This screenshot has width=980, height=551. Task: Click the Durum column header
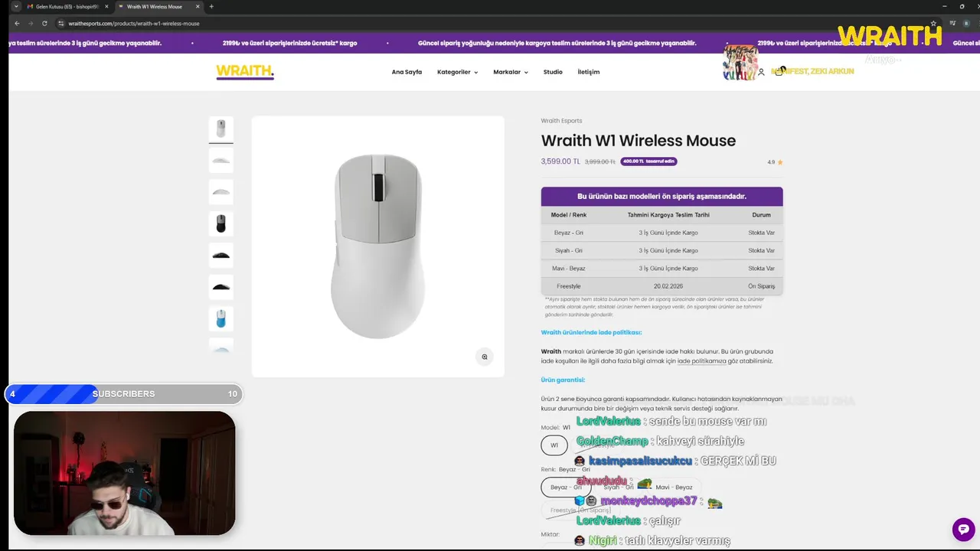pos(761,215)
